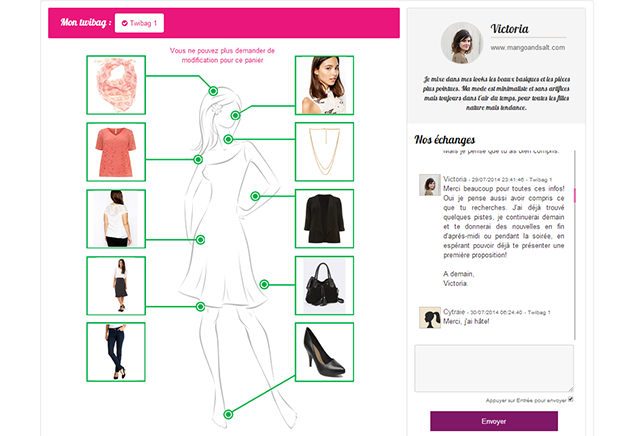Click the Envoyer button

(x=494, y=421)
